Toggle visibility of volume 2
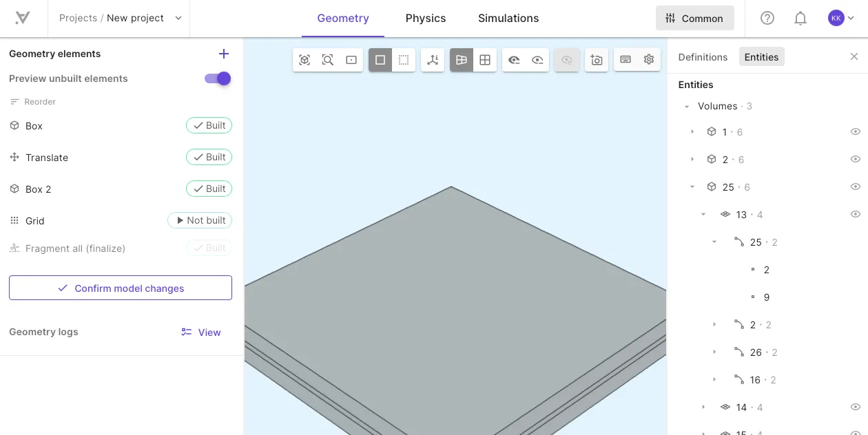The width and height of the screenshot is (868, 435). click(x=856, y=159)
